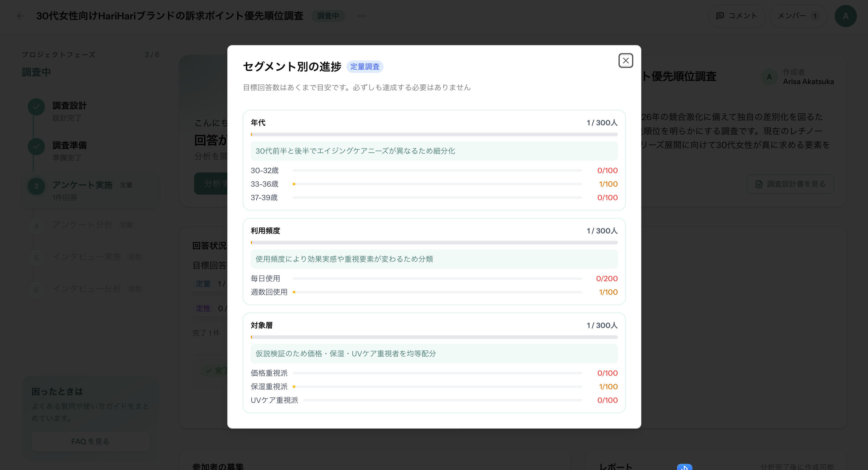Click the 定性 tag in 回答状況

pos(203,308)
